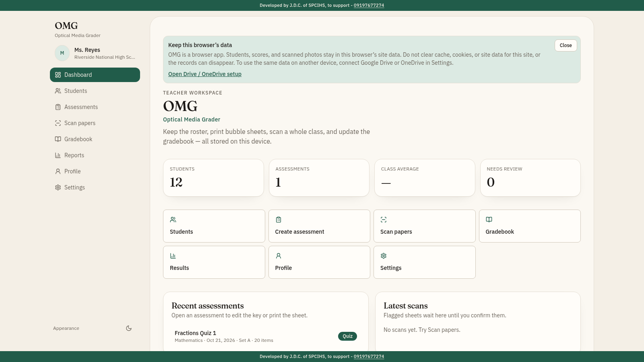Click the Dashboard grid icon in sidebar
This screenshot has width=644, height=362.
58,75
